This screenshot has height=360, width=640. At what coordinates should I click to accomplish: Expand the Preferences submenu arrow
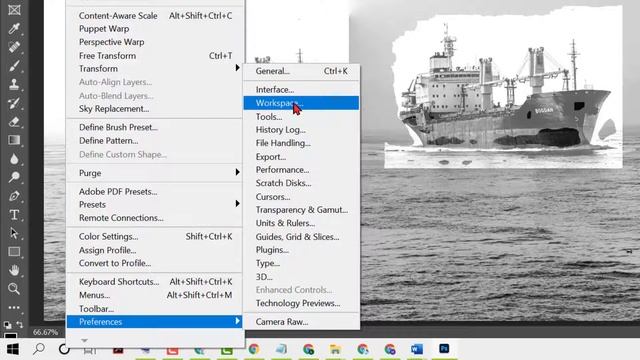tap(237, 322)
